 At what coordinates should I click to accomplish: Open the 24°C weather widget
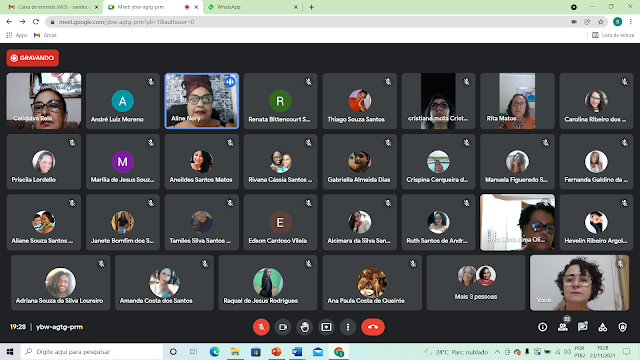[x=456, y=351]
